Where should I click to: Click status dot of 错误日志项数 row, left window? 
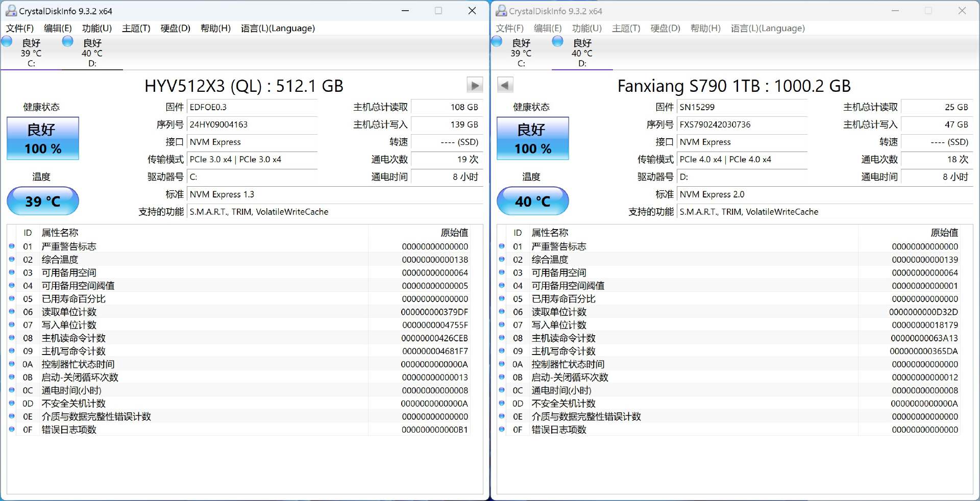(x=12, y=429)
